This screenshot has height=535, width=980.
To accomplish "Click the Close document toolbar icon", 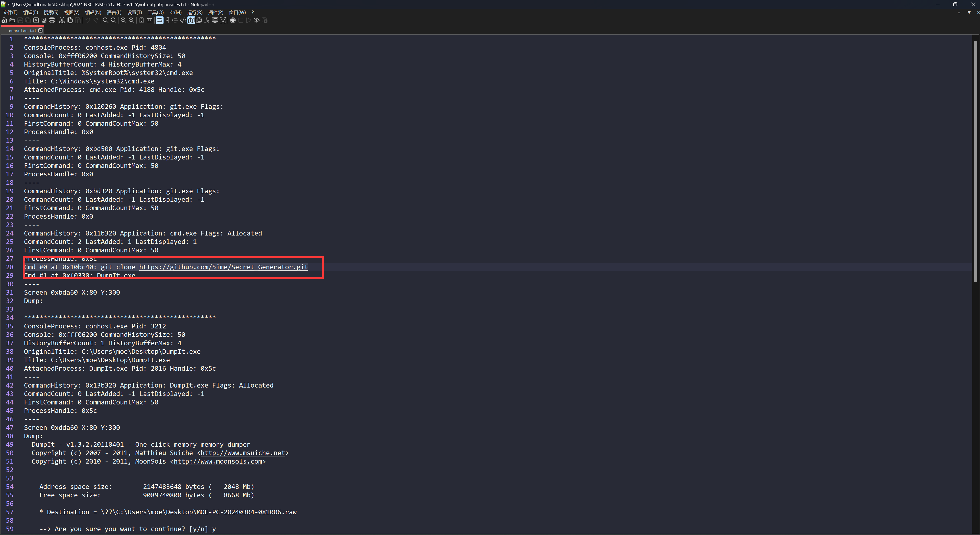I will tap(36, 20).
